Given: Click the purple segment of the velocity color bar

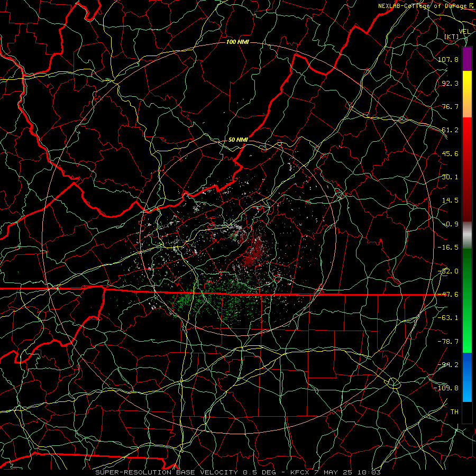Looking at the screenshot, I should point(467,59).
